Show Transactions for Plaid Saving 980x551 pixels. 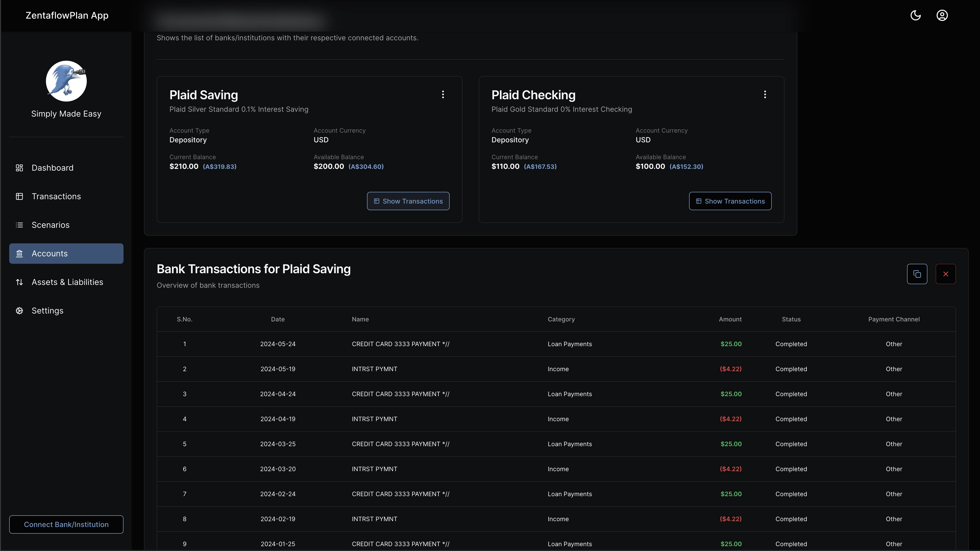point(408,201)
